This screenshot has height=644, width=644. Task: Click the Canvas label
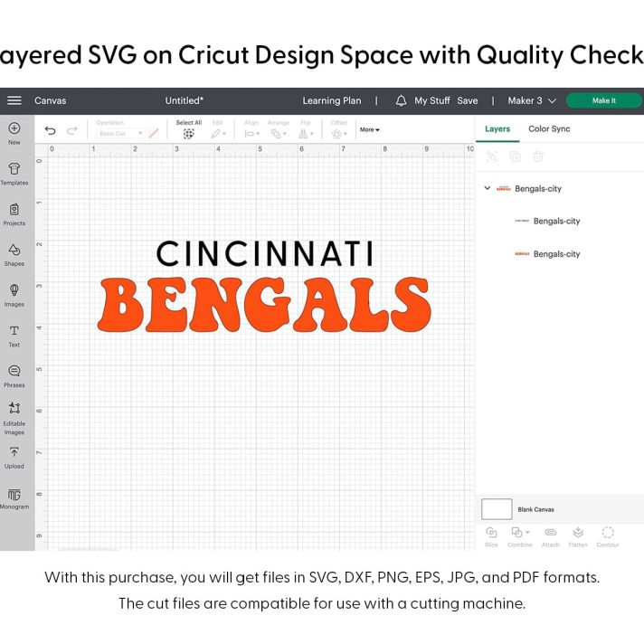(x=50, y=100)
